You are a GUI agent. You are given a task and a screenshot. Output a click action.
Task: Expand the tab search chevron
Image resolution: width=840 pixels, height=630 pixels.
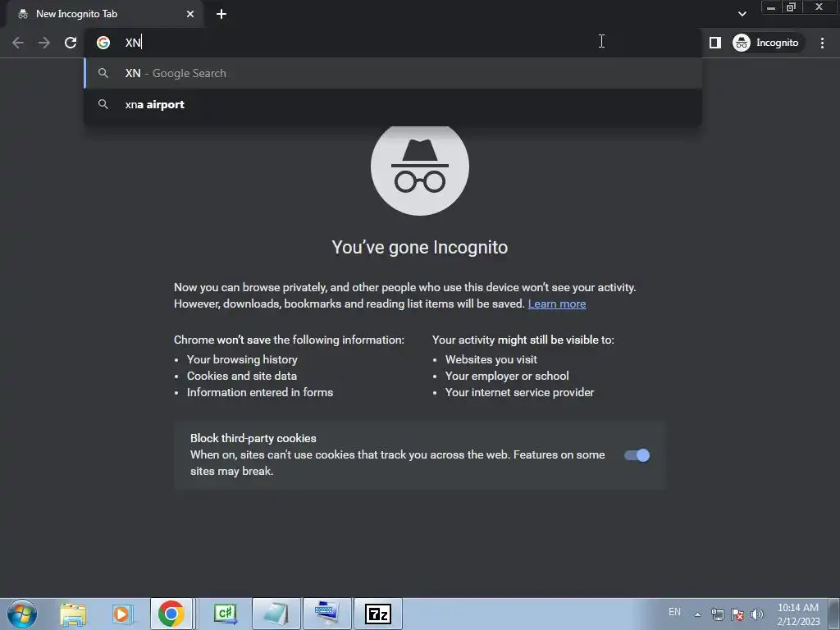[x=742, y=14]
